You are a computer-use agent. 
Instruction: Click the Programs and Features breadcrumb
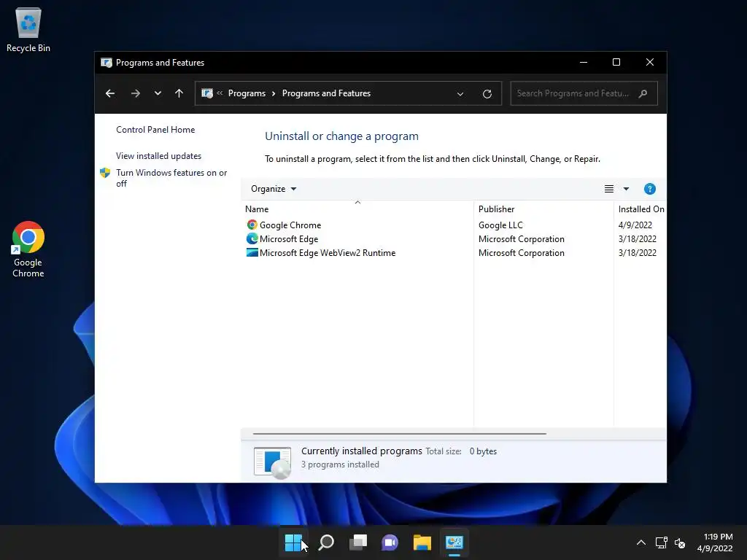click(326, 93)
